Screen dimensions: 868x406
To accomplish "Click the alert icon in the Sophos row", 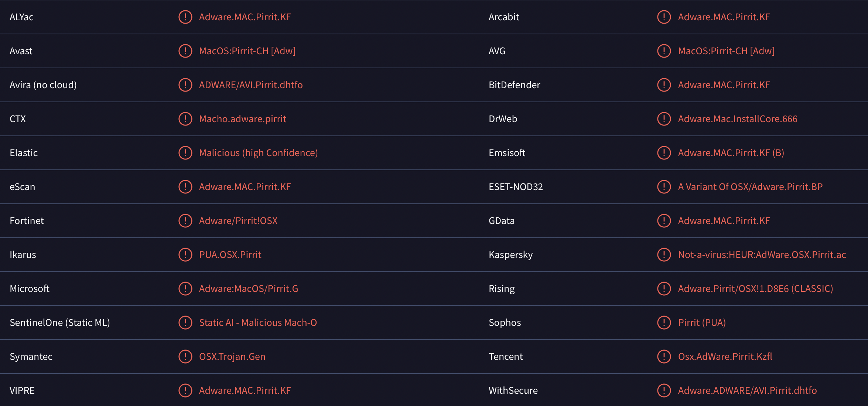I will pos(664,323).
